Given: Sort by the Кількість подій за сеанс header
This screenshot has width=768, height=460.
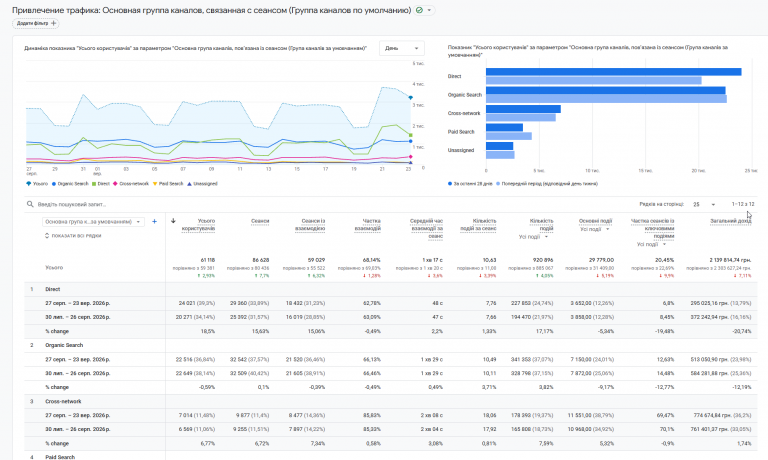Looking at the screenshot, I should [479, 225].
